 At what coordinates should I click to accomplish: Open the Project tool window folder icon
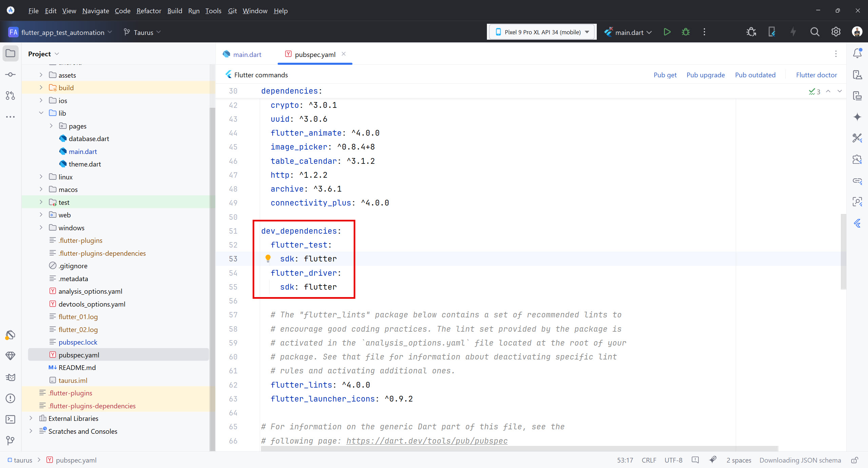coord(11,54)
